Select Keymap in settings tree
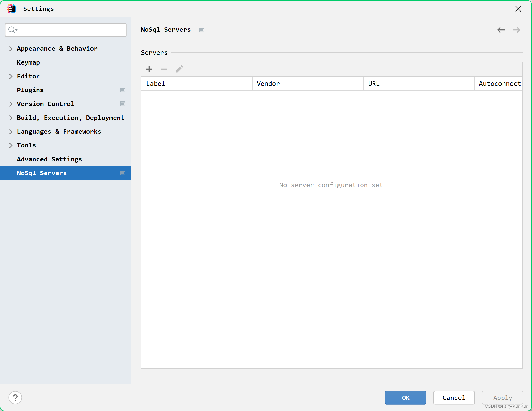The width and height of the screenshot is (532, 411). (x=28, y=62)
